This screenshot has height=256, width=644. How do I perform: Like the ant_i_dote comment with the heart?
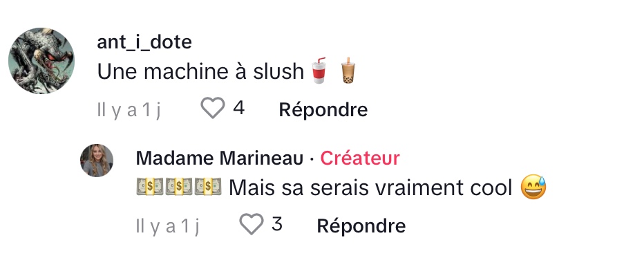click(213, 108)
